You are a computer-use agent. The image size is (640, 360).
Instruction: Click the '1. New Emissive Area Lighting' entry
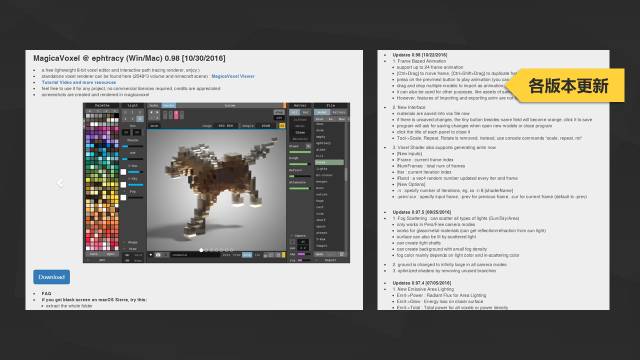tap(423, 289)
